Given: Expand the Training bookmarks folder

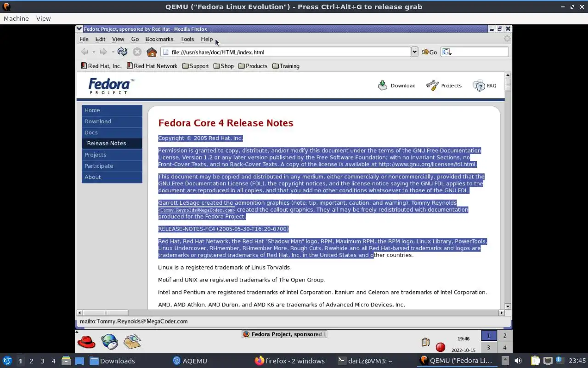Looking at the screenshot, I should [286, 66].
